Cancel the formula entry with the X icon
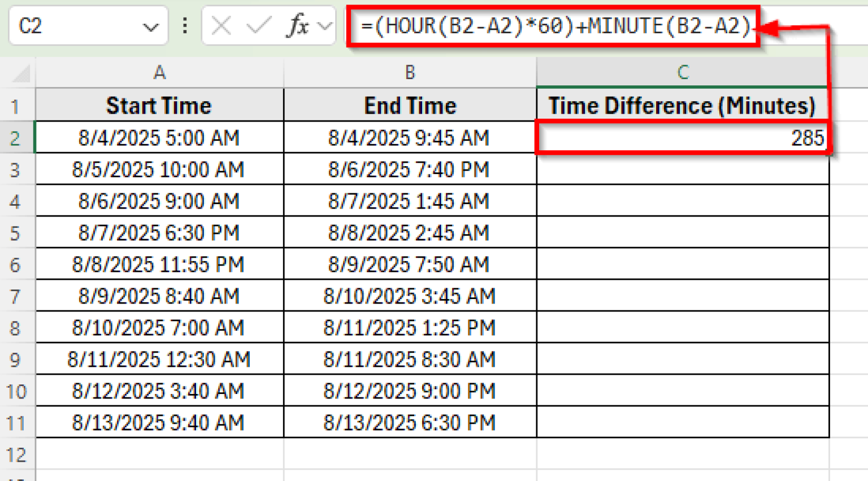Viewport: 868px width, 481px height. pyautogui.click(x=220, y=25)
